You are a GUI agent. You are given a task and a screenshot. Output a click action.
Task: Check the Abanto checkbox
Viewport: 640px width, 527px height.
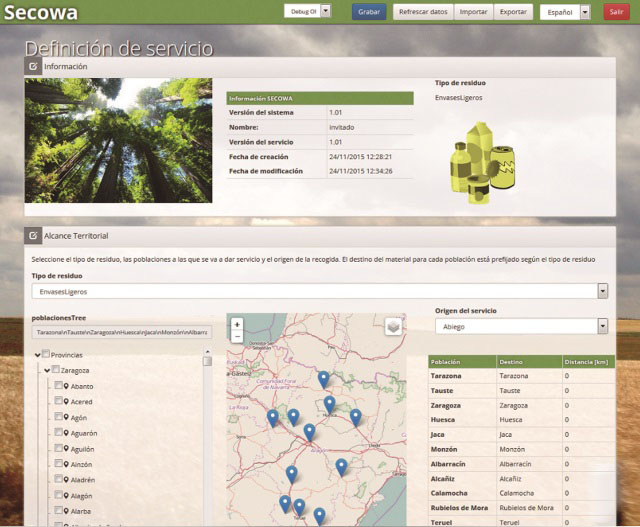(x=58, y=385)
